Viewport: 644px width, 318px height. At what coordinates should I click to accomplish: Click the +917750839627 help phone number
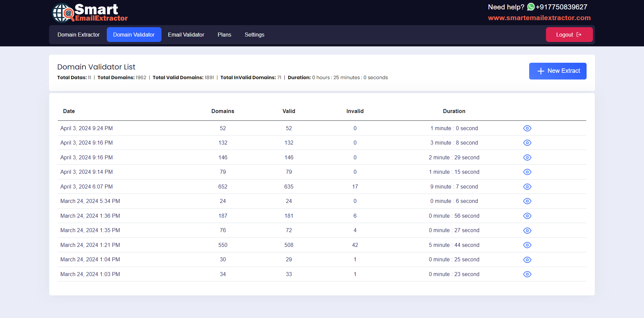(x=561, y=7)
